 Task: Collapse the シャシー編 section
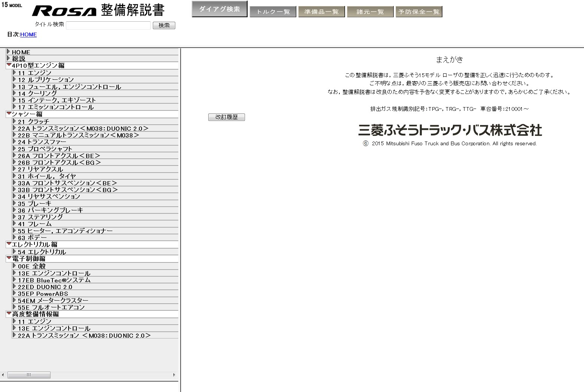(9, 113)
